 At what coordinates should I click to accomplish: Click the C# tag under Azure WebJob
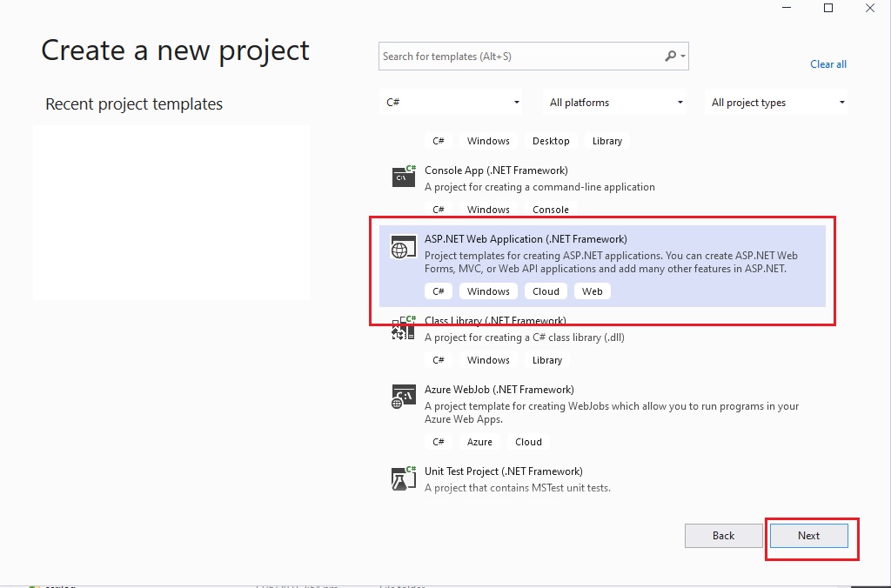pyautogui.click(x=439, y=442)
